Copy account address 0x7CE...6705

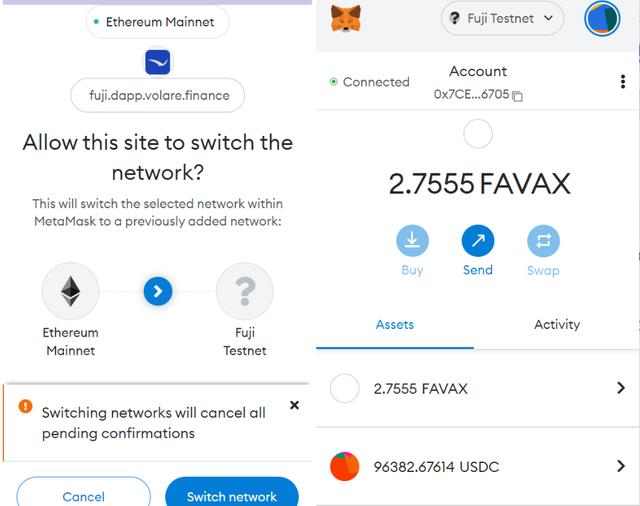click(518, 96)
